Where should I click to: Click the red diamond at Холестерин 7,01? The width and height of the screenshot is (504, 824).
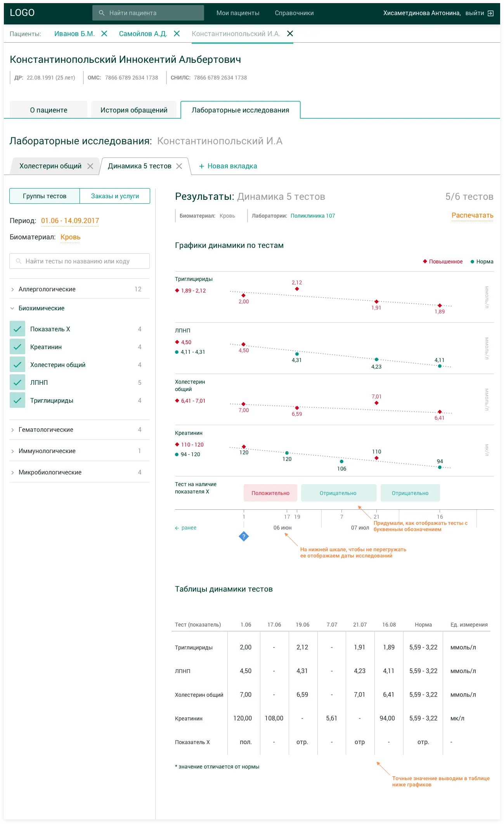376,403
